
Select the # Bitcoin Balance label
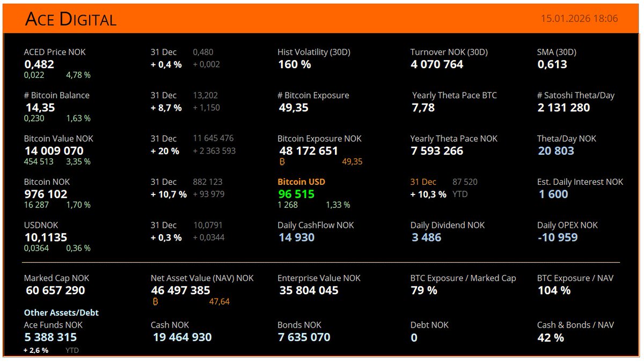point(57,95)
